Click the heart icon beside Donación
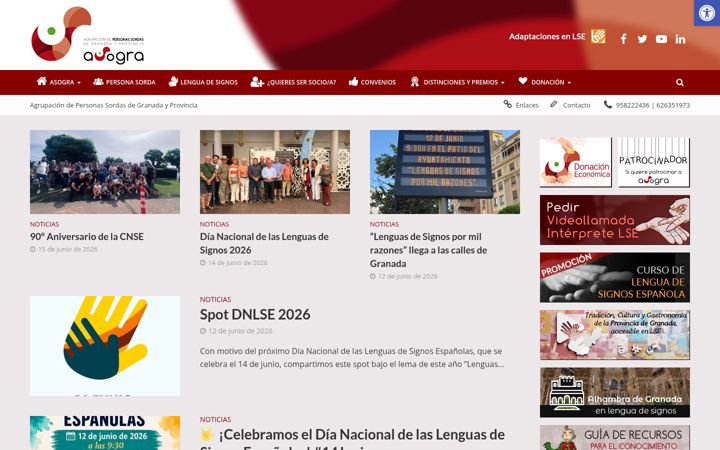The height and width of the screenshot is (450, 720). click(x=523, y=81)
